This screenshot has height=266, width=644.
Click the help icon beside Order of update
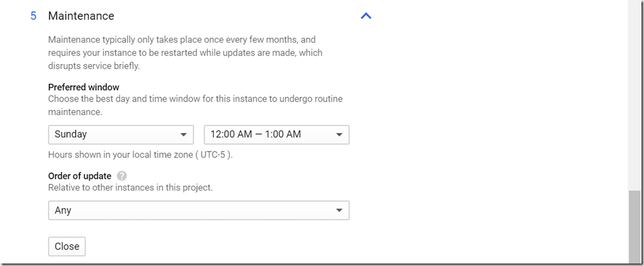coord(122,176)
